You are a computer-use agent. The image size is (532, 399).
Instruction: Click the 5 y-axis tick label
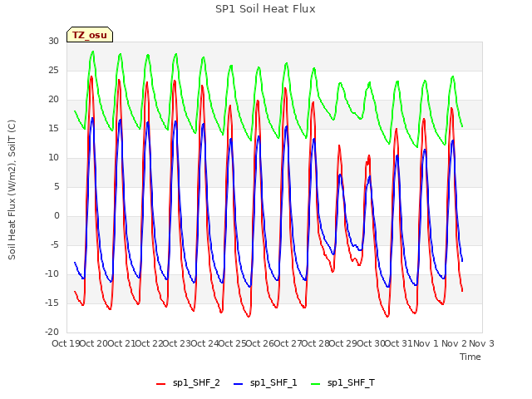[x=57, y=186]
